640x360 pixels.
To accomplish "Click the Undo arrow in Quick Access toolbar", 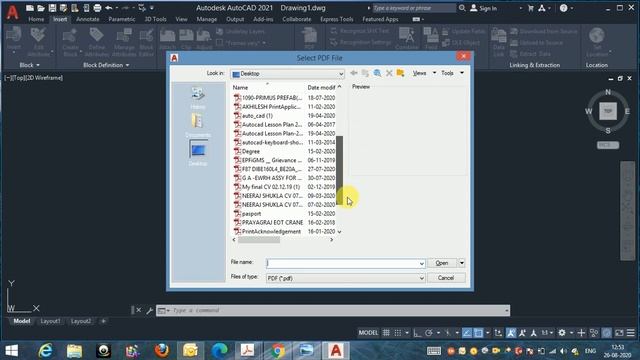I will (x=109, y=8).
